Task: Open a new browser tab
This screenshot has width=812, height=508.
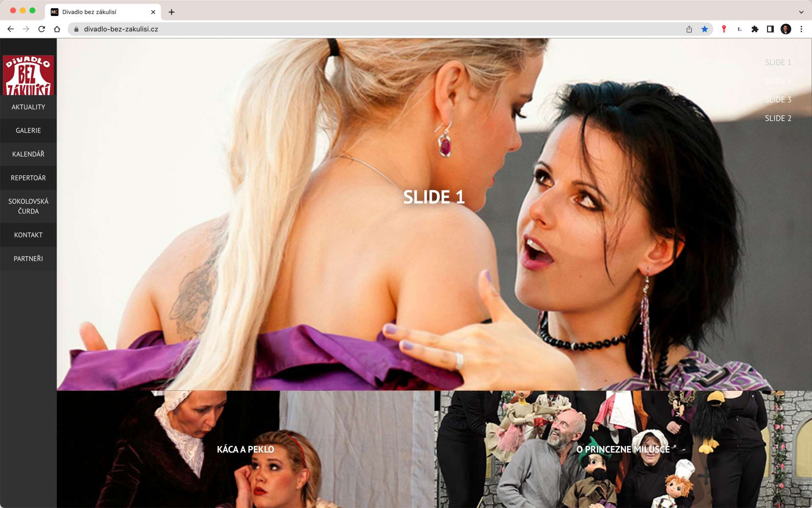Action: click(x=171, y=12)
